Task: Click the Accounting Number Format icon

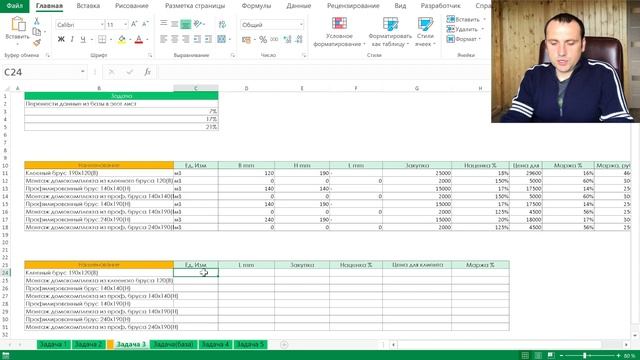Action: pyautogui.click(x=246, y=40)
